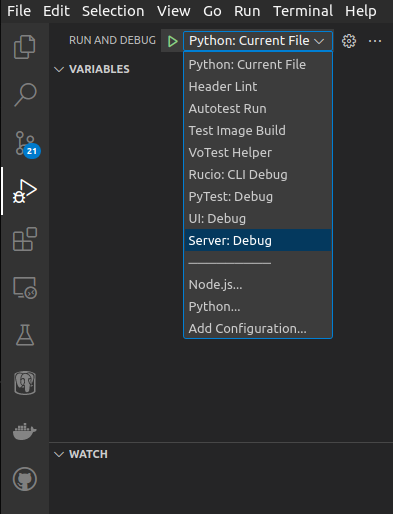Click the RUN AND DEBUG panel title
Image resolution: width=393 pixels, height=514 pixels.
[112, 40]
